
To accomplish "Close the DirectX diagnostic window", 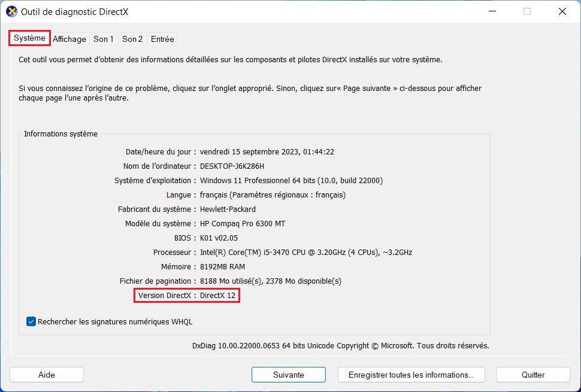I will [x=562, y=11].
